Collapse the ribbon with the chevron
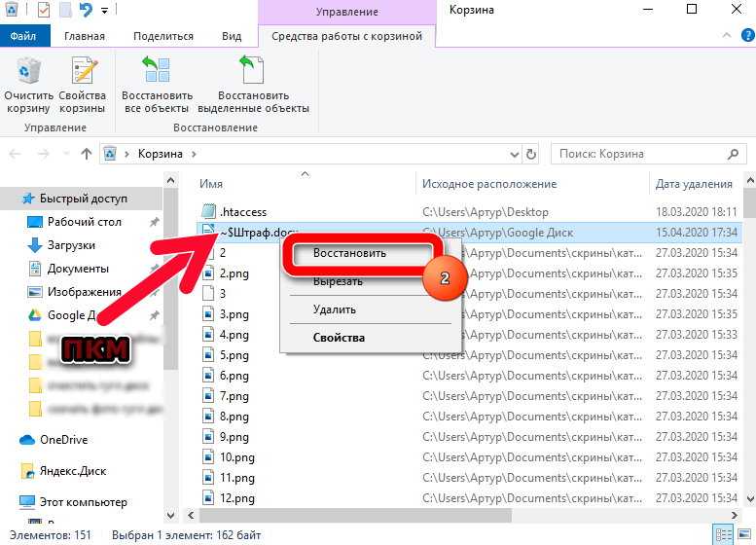The height and width of the screenshot is (545, 756). [727, 35]
